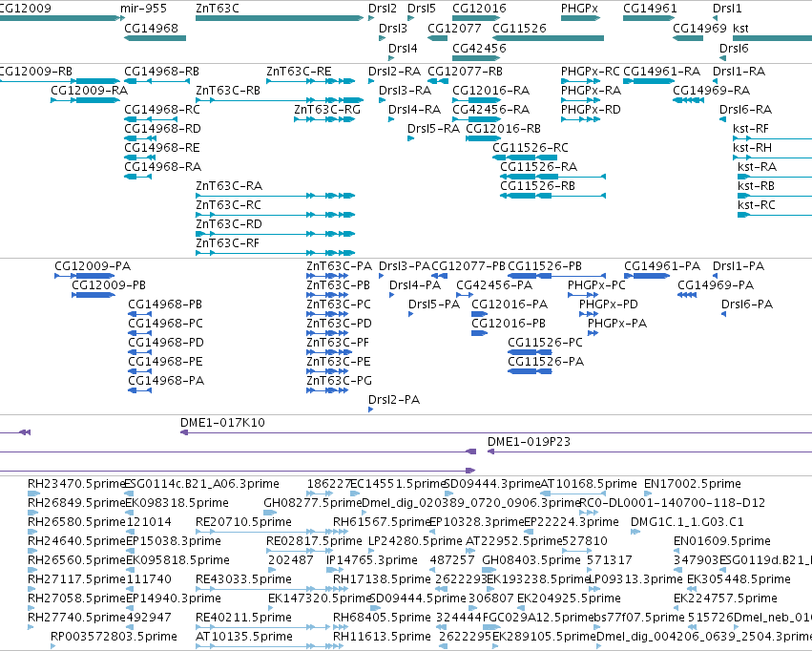Select transcript CG14969-RA
Viewport: 812px width, 651px height.
click(688, 100)
